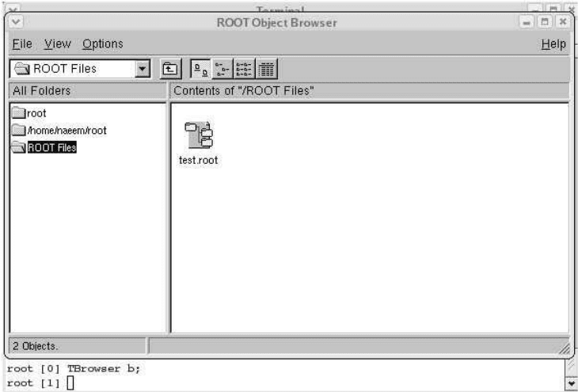
Task: Click the window resize grip corner
Action: pyautogui.click(x=564, y=347)
